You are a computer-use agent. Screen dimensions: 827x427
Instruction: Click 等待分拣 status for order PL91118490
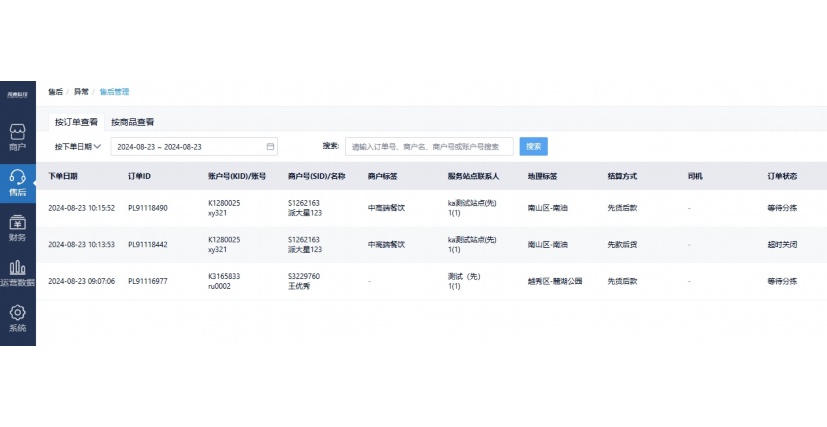point(782,208)
